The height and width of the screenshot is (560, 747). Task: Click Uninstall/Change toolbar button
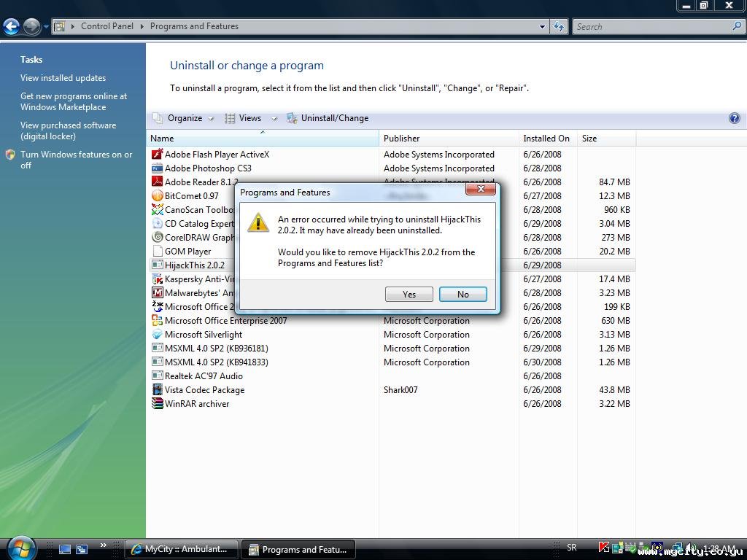pos(328,118)
